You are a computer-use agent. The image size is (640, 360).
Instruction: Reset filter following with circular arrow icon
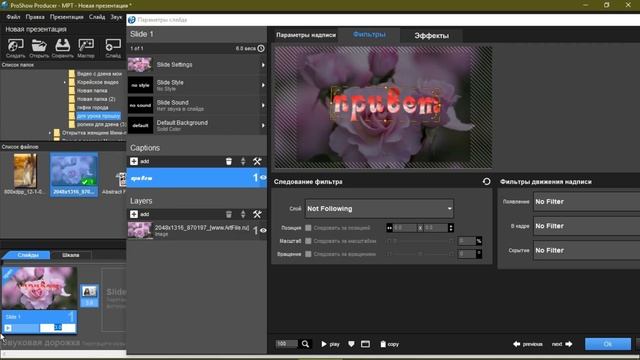tap(486, 181)
